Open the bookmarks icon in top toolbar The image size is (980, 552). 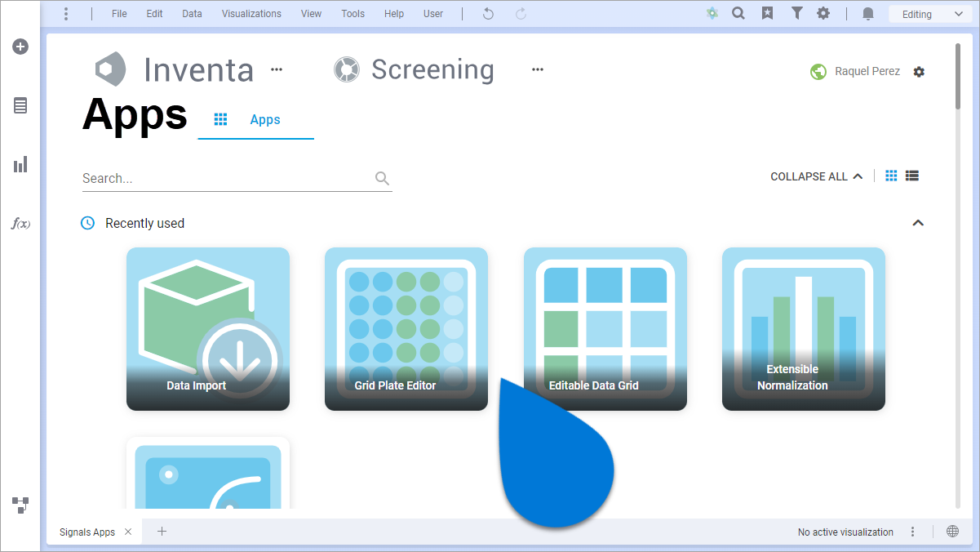point(767,14)
